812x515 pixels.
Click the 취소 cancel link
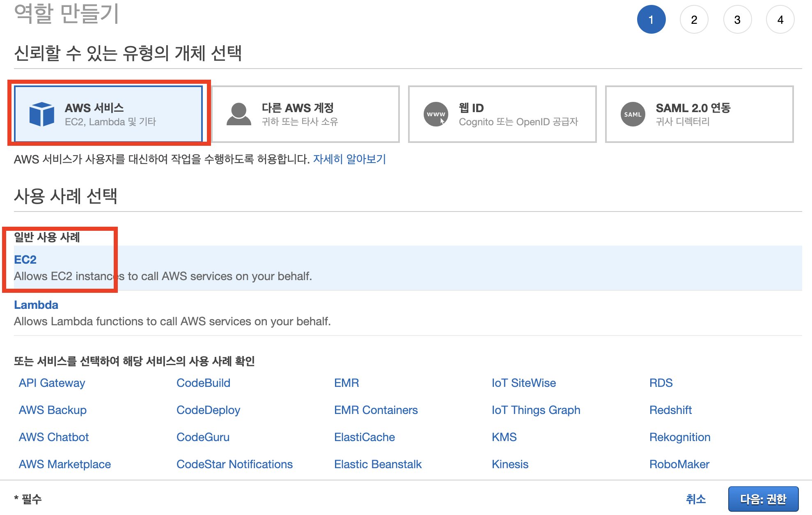(696, 499)
